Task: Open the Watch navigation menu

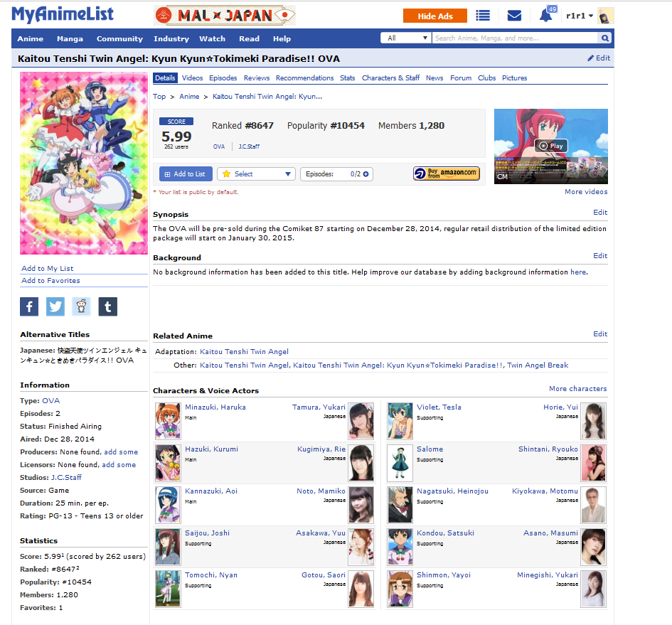Action: point(212,38)
